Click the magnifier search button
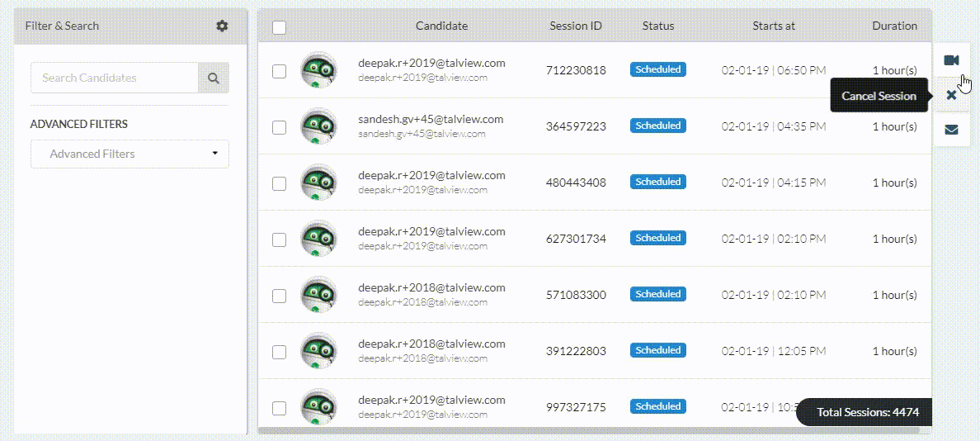Screen dimensions: 980x441 pyautogui.click(x=213, y=78)
